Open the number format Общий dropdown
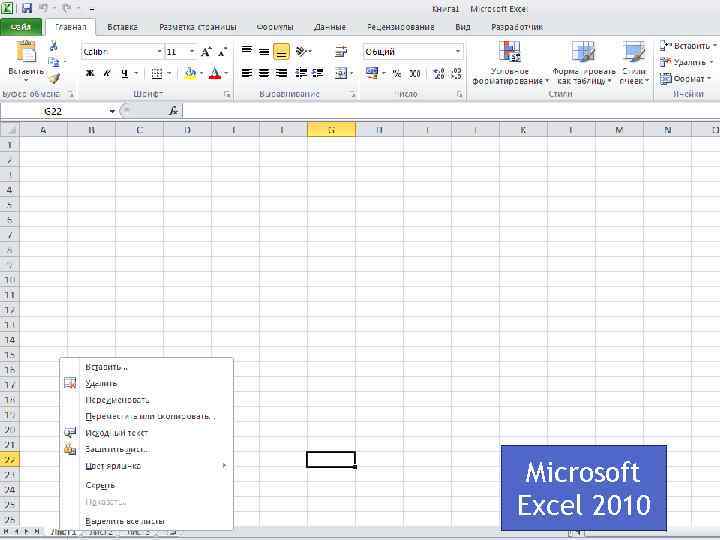 pos(458,51)
